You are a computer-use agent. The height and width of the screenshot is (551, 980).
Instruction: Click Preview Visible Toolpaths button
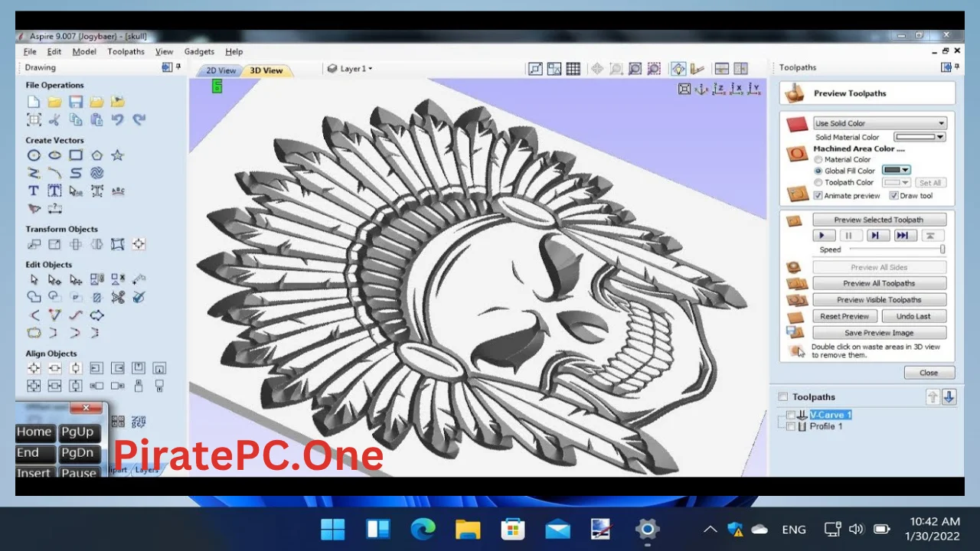click(879, 300)
